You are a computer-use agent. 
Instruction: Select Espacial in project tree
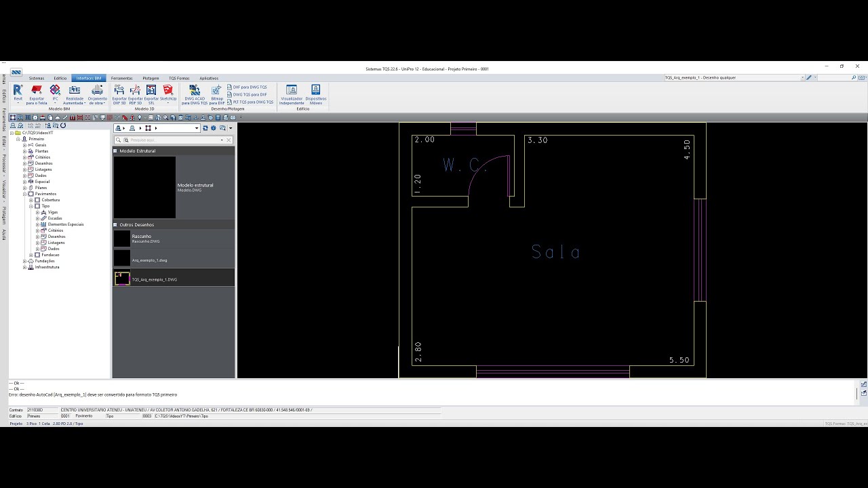[42, 182]
